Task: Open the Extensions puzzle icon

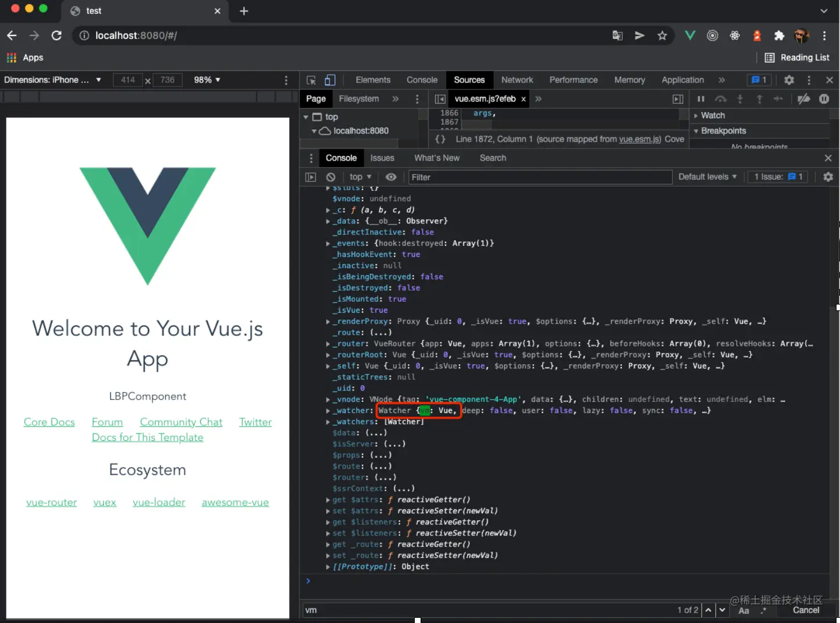Action: click(x=779, y=35)
